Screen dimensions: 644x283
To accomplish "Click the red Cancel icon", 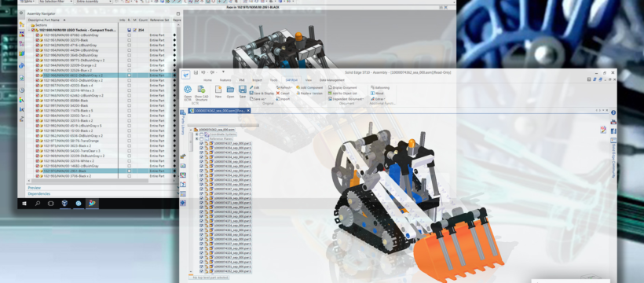I will (x=278, y=94).
